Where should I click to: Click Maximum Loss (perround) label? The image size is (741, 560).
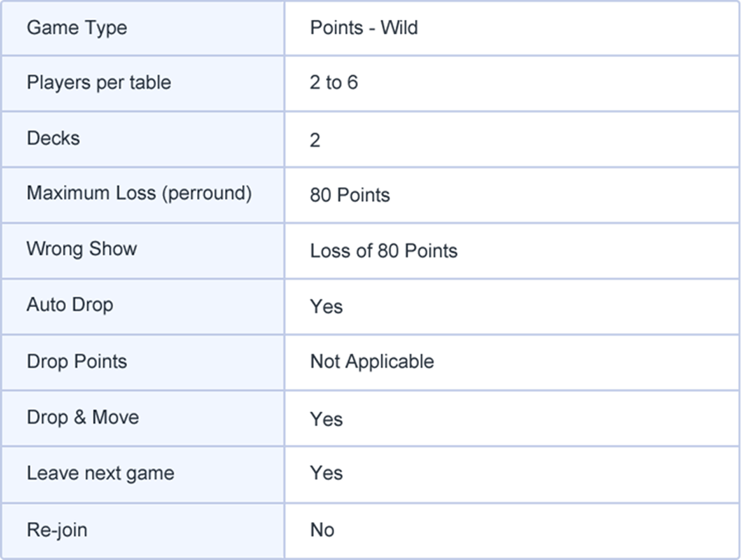[x=139, y=193]
